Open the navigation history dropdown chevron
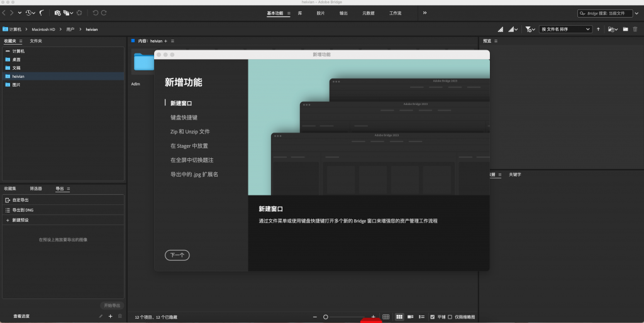 click(x=19, y=13)
